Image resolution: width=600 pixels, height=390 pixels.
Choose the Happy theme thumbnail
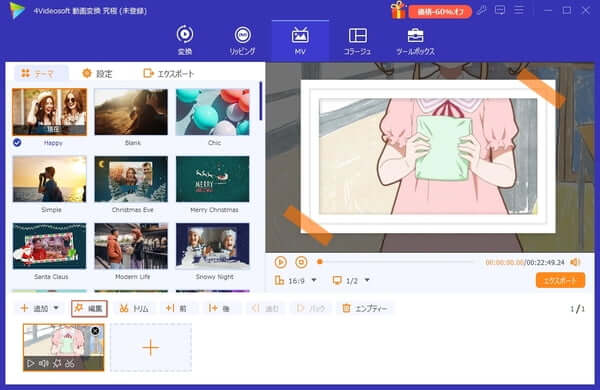point(49,112)
